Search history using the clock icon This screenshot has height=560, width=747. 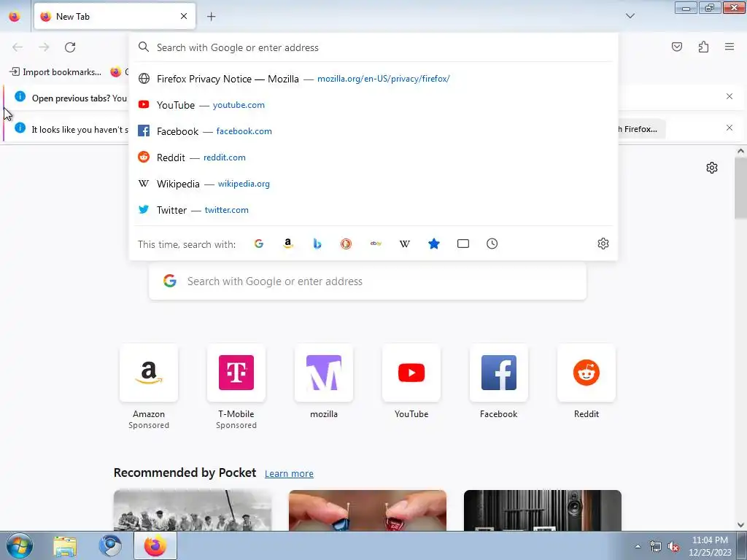coord(492,244)
